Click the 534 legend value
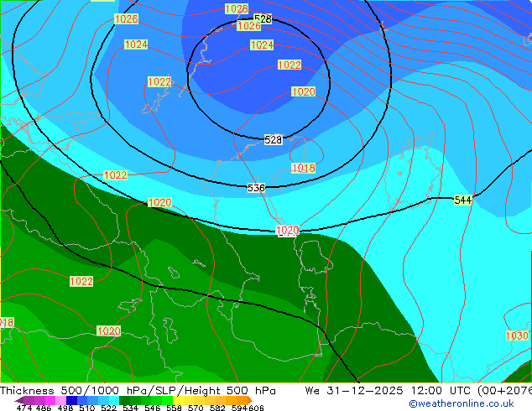Screen dimensions: 532x411 [130, 408]
